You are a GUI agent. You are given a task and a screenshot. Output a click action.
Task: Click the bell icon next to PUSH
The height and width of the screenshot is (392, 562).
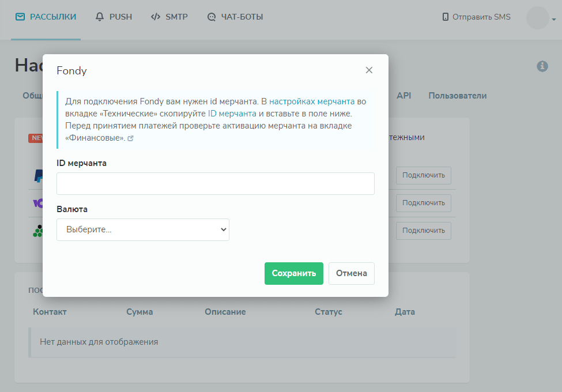[x=100, y=17]
